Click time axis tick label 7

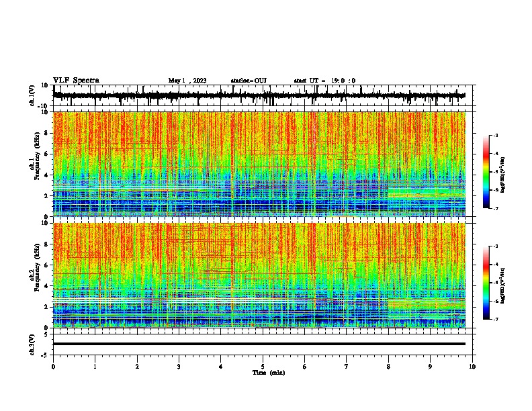pyautogui.click(x=347, y=367)
